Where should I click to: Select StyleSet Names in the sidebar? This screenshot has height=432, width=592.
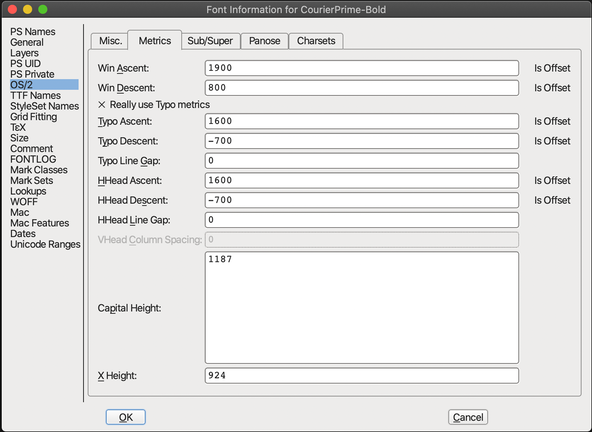44,106
